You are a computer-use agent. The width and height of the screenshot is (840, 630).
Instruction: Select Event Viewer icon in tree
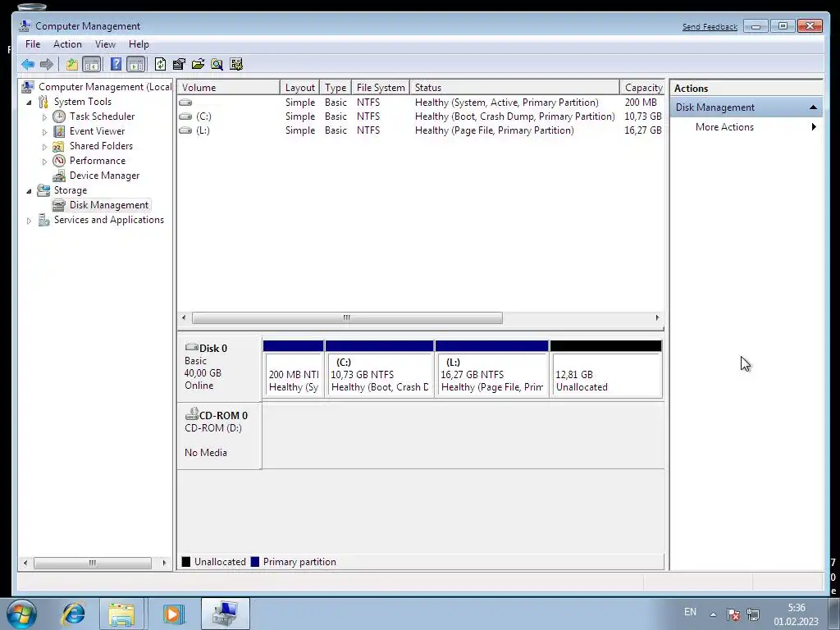pyautogui.click(x=59, y=131)
